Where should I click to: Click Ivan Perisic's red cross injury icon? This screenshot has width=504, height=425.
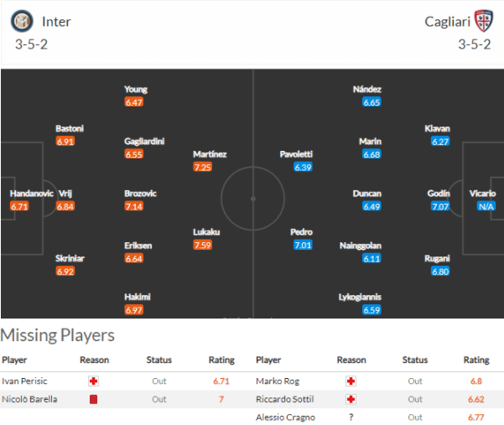(x=95, y=381)
